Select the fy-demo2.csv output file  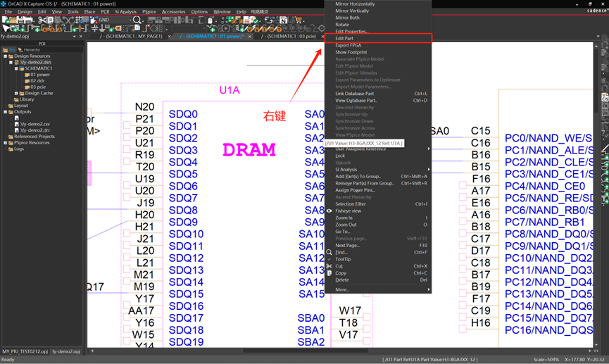coord(35,125)
